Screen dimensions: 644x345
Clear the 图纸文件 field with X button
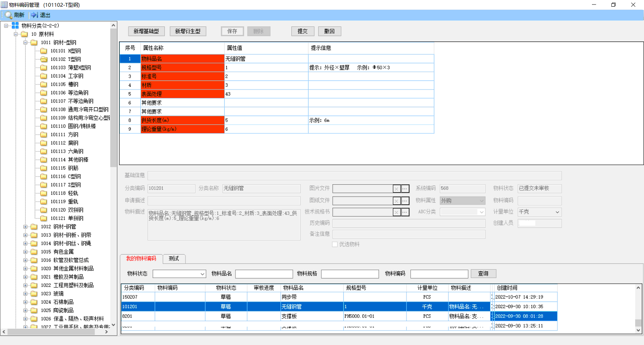click(396, 201)
